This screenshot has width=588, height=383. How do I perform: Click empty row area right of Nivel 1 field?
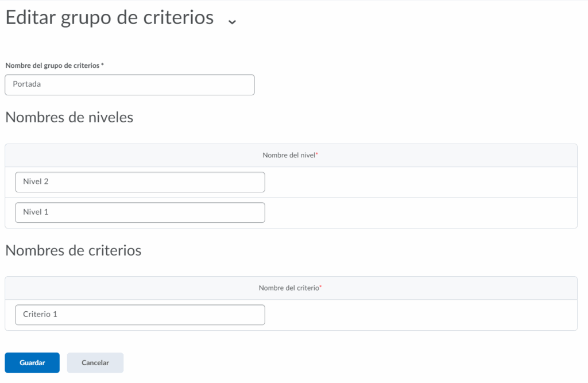(x=419, y=212)
